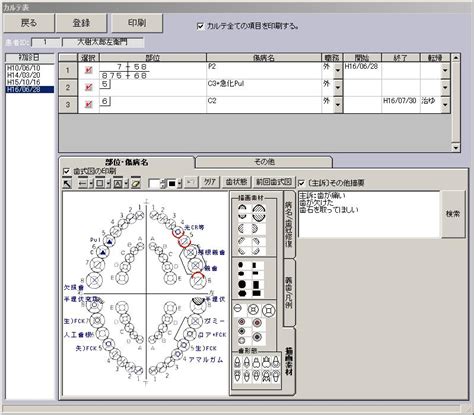
Task: Uncheck selection checkbox in row 2
Action: tap(88, 87)
